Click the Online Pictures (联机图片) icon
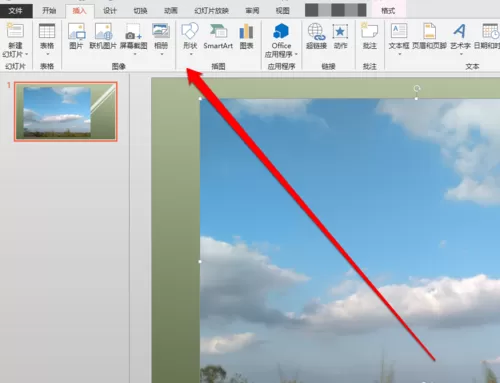 [x=103, y=31]
